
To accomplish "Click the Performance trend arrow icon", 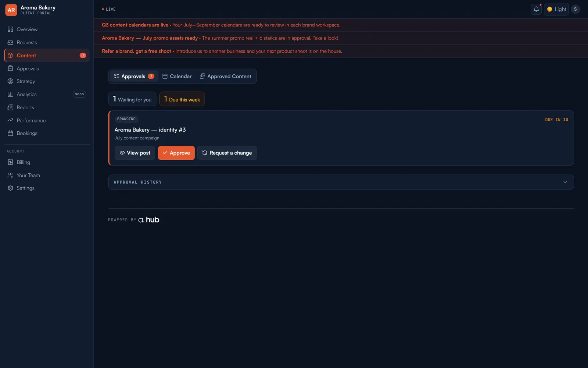I will 10,120.
